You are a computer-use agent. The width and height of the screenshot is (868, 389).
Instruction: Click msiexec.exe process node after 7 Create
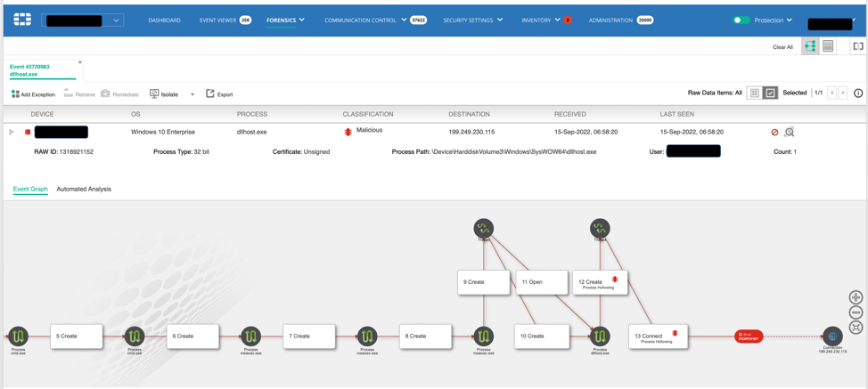[367, 336]
